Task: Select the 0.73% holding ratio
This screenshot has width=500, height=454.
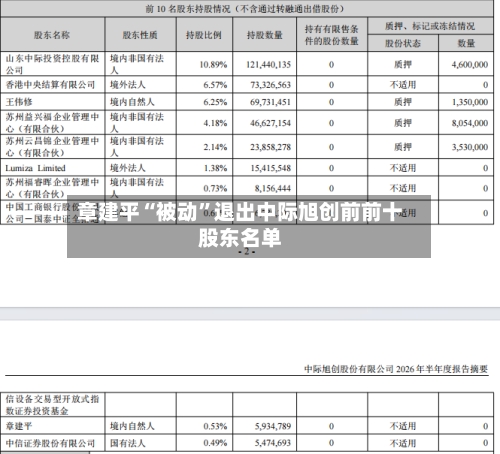Action: click(x=215, y=189)
